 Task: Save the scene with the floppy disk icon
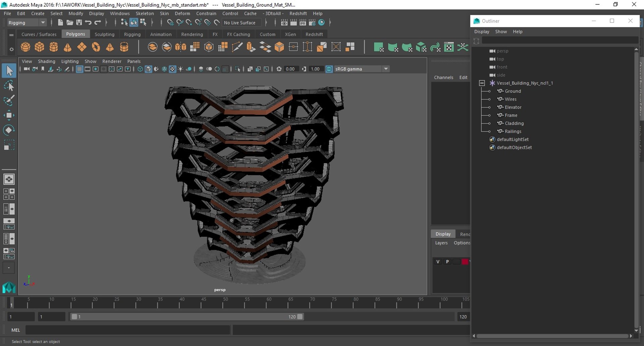79,22
